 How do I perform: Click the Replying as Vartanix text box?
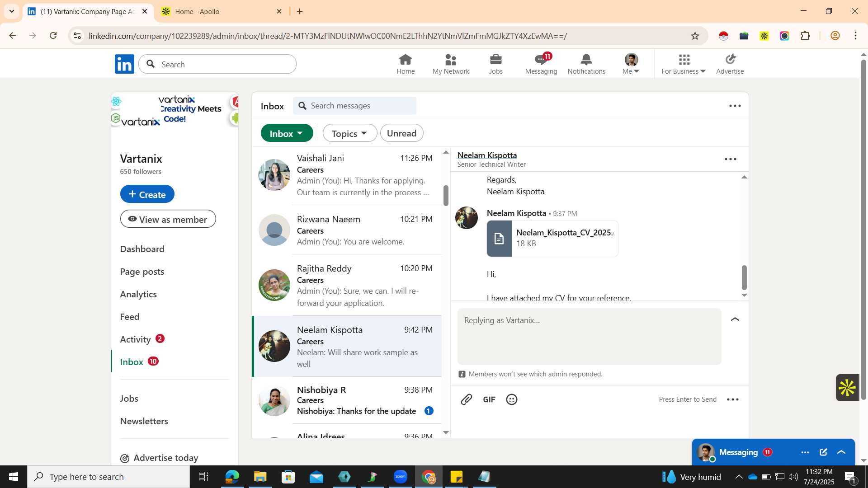[x=589, y=337]
